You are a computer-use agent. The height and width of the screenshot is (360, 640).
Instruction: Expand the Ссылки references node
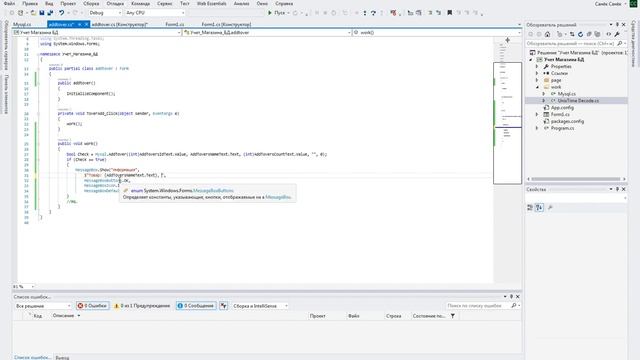coord(537,73)
